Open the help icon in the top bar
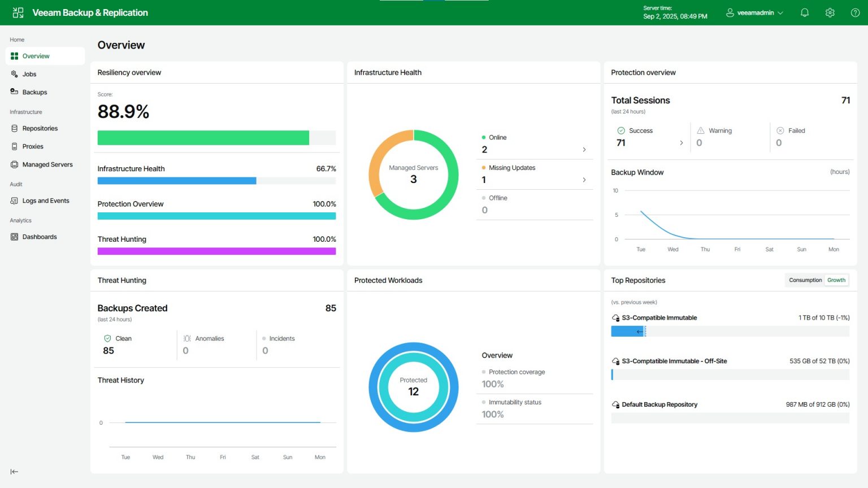This screenshot has height=488, width=868. 855,12
